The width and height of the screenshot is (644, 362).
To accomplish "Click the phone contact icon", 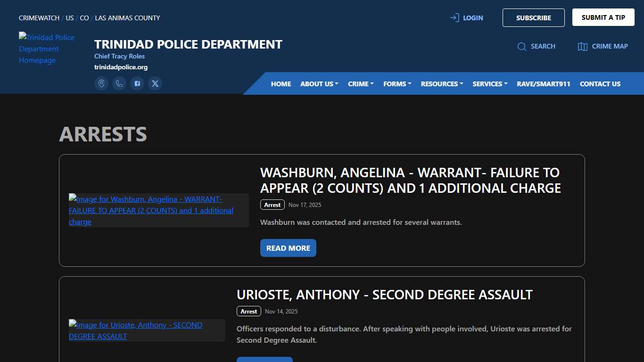I will 119,83.
